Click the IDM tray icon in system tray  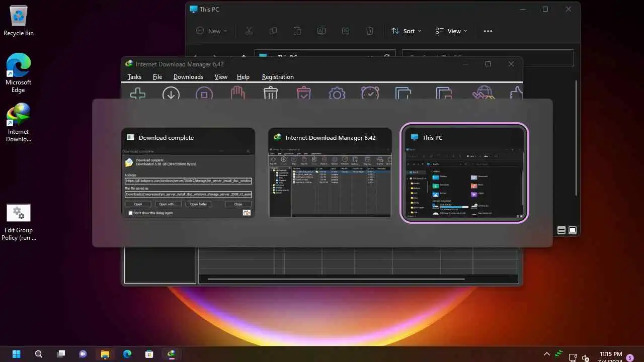coord(559,353)
